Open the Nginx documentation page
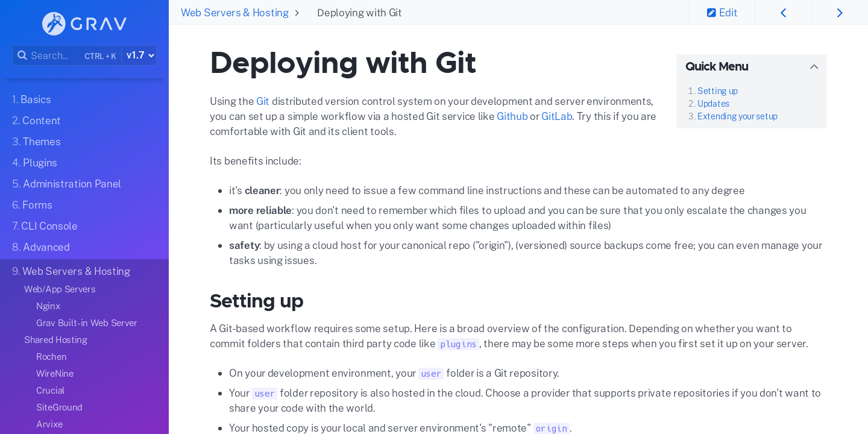Screen dimensions: 868x434 pyautogui.click(x=48, y=306)
